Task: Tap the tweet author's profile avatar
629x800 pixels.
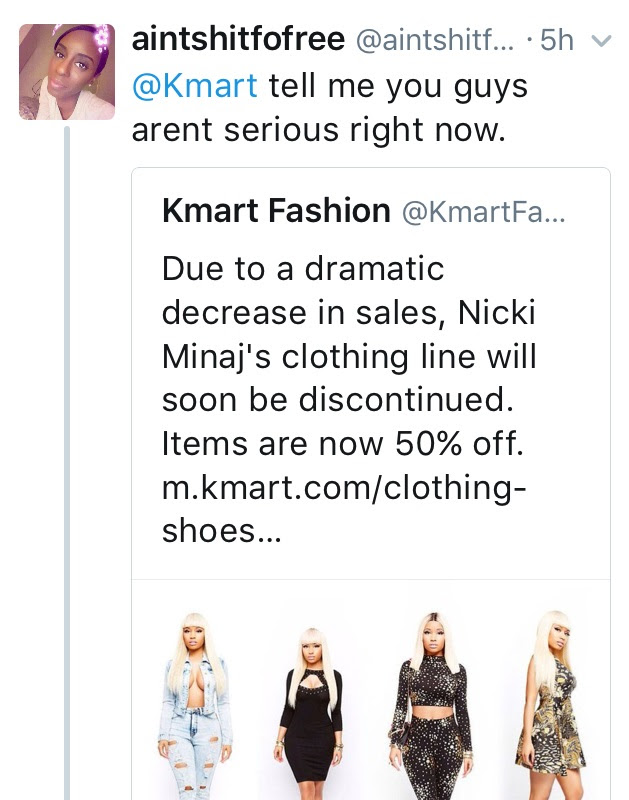Action: 67,72
